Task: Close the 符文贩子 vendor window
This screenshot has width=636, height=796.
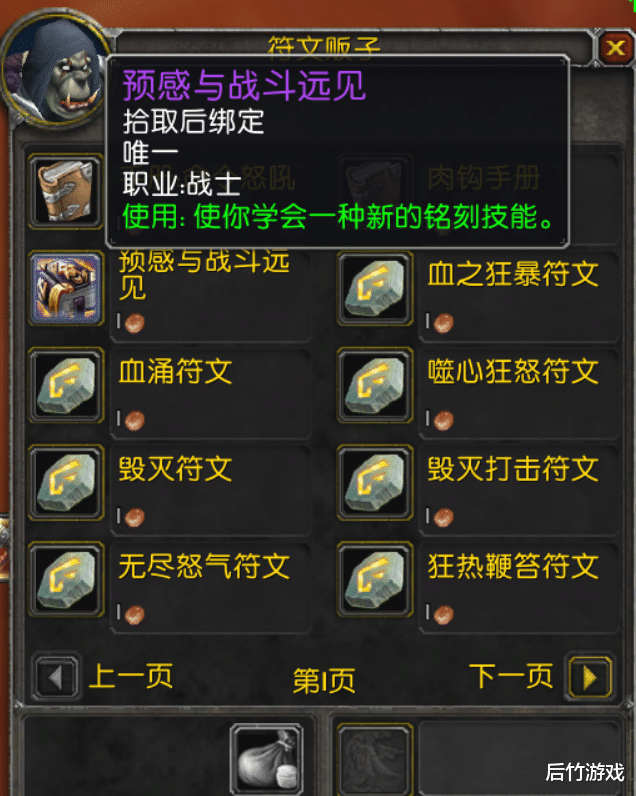Action: click(615, 48)
